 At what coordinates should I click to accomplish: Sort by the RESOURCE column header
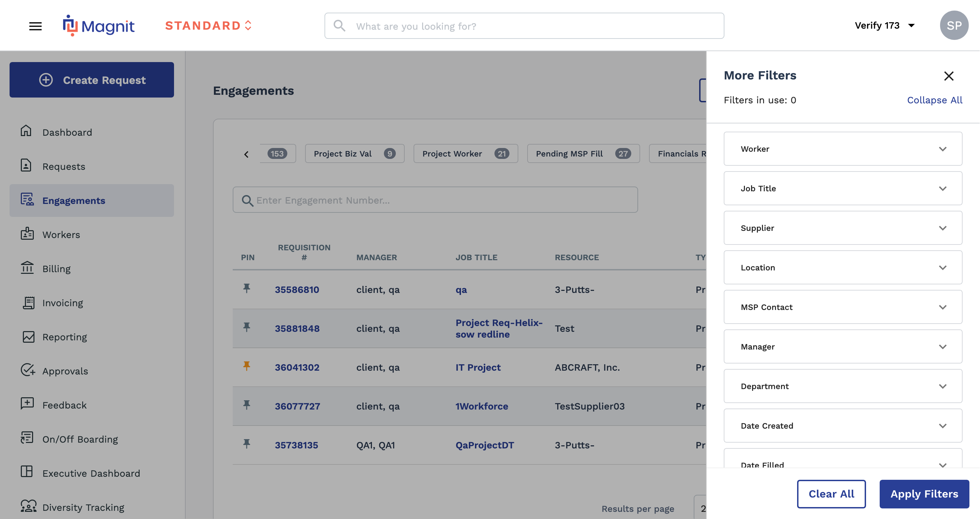pyautogui.click(x=576, y=257)
